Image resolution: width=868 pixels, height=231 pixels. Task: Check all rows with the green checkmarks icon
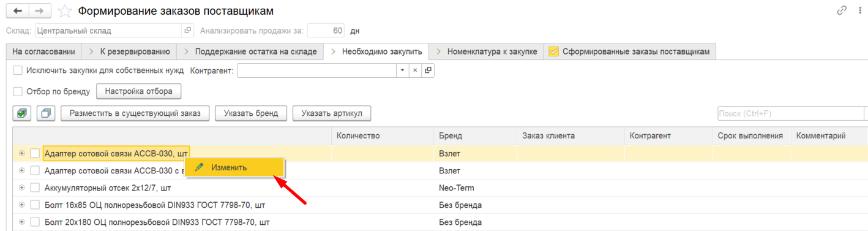pyautogui.click(x=22, y=113)
